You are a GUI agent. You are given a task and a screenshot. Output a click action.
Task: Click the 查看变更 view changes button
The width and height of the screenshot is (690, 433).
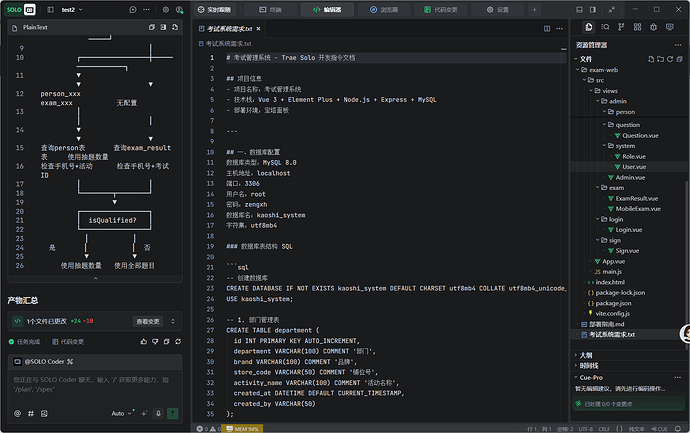tap(148, 322)
